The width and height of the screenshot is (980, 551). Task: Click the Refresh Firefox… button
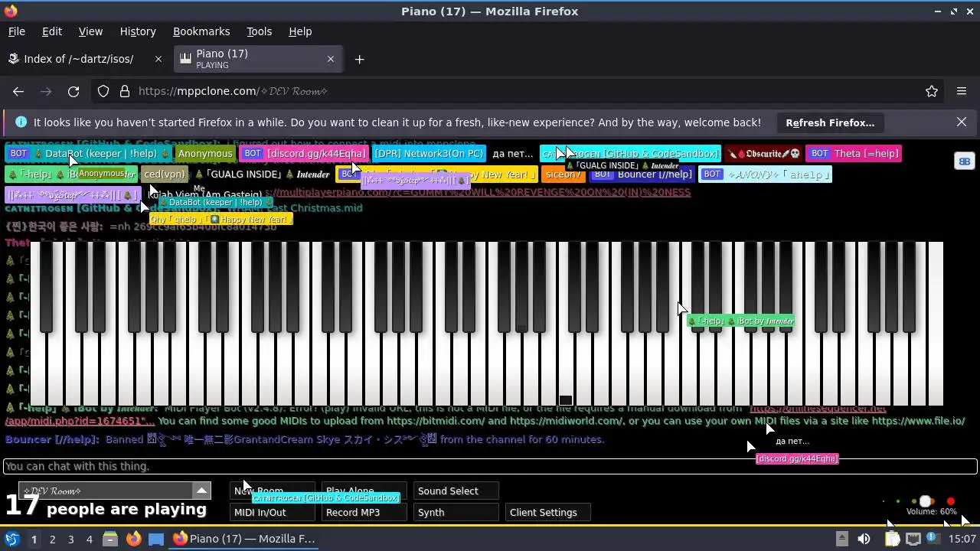click(x=830, y=122)
